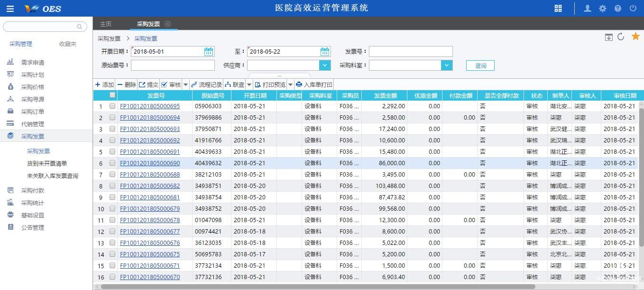644x290 pixels.
Task: Click the 查询 search button
Action: [480, 65]
